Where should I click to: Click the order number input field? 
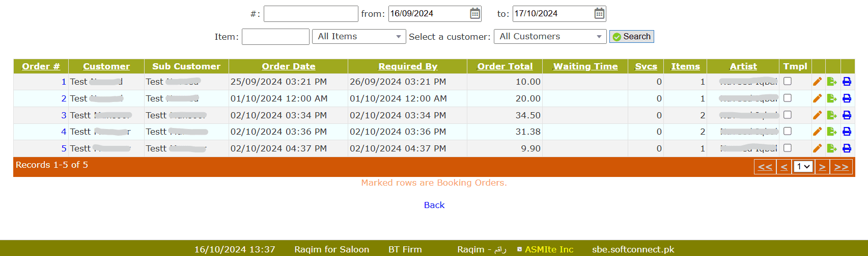pos(311,14)
